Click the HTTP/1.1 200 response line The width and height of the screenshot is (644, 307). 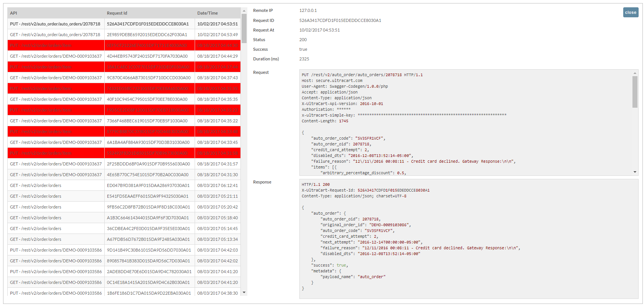[315, 185]
